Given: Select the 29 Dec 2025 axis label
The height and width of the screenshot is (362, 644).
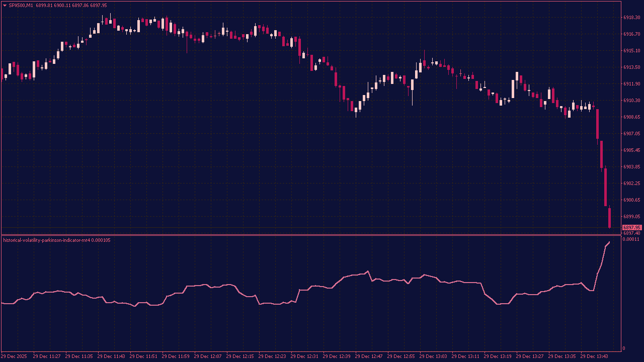Looking at the screenshot, I should tap(15, 356).
